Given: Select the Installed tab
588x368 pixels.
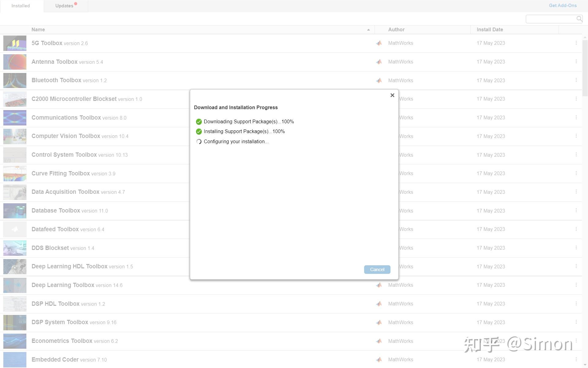Looking at the screenshot, I should (21, 6).
